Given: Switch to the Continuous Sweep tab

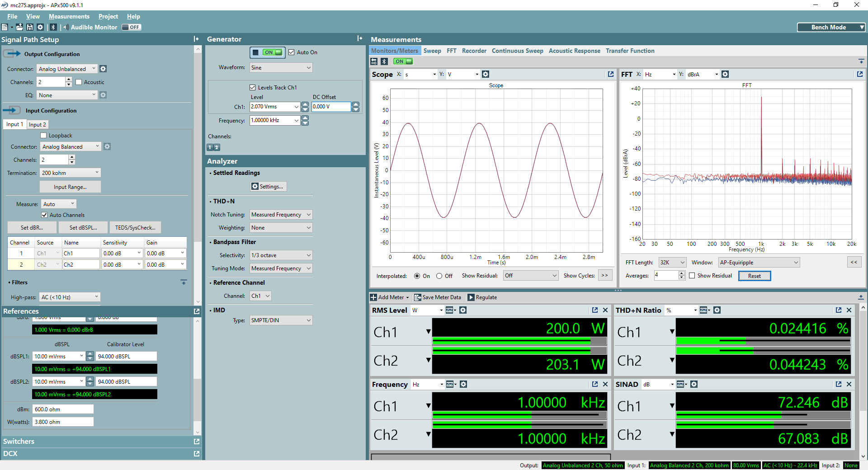Looking at the screenshot, I should click(x=518, y=51).
